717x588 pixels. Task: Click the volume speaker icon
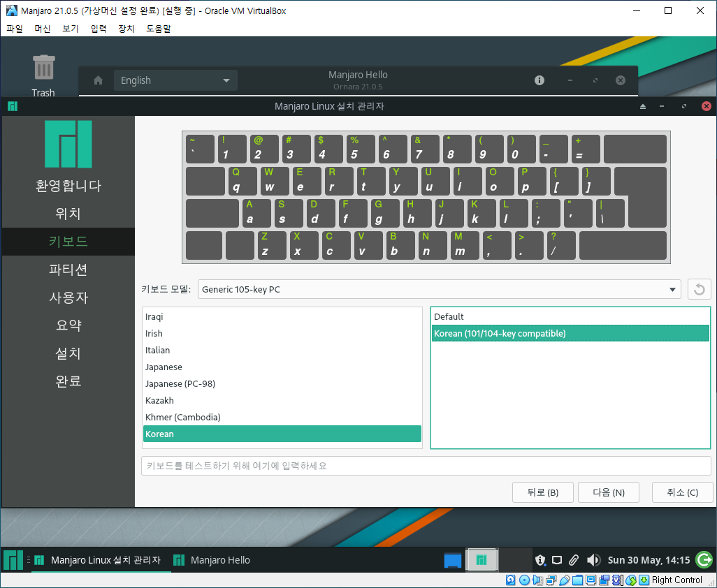[593, 560]
